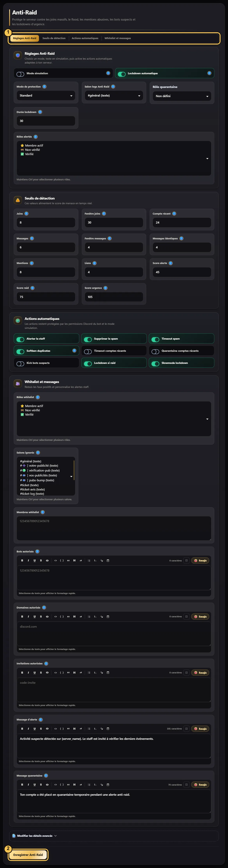
Task: Open the Whitelist et messages tab
Action: 118,38
